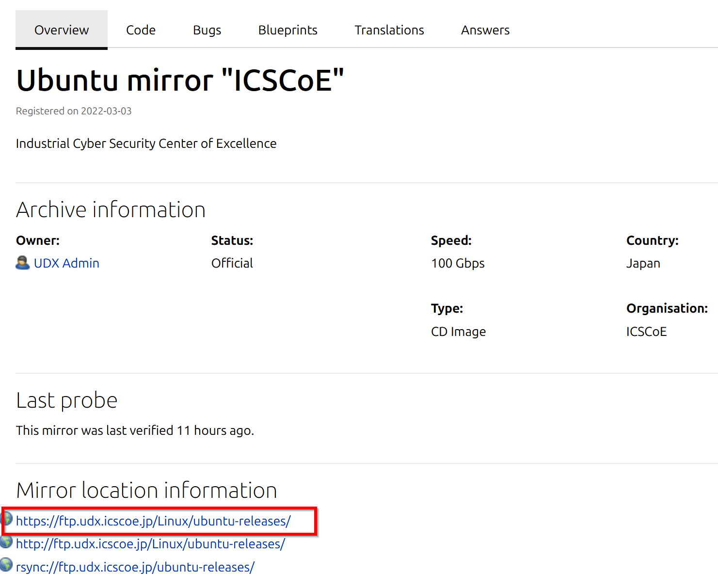Screen dimensions: 718x588
Task: Click "Industrial Cyber Security Center of Excellence" description
Action: [146, 144]
